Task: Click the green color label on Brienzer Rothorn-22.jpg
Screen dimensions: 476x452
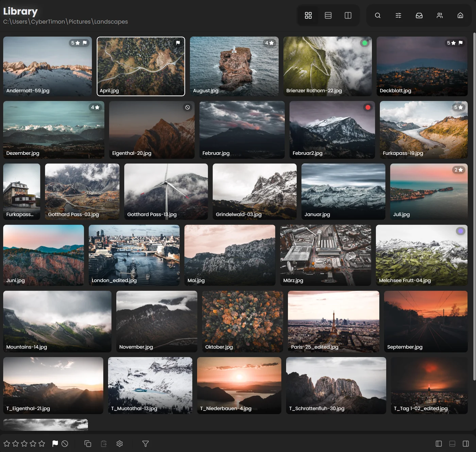Action: pyautogui.click(x=365, y=43)
